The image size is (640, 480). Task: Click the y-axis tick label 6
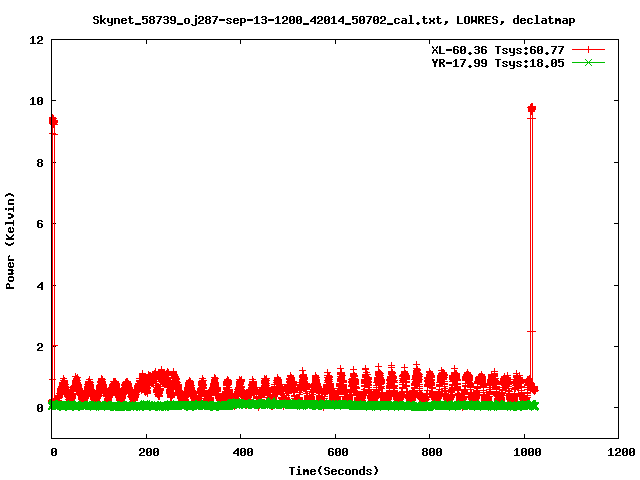(39, 224)
